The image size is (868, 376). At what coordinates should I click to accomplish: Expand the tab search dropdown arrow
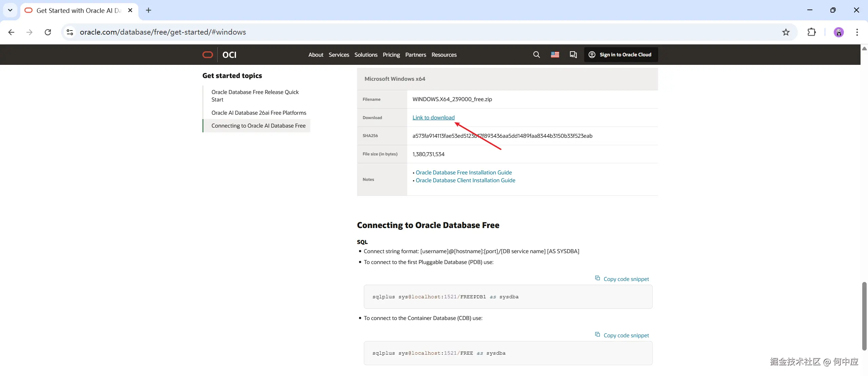(10, 10)
